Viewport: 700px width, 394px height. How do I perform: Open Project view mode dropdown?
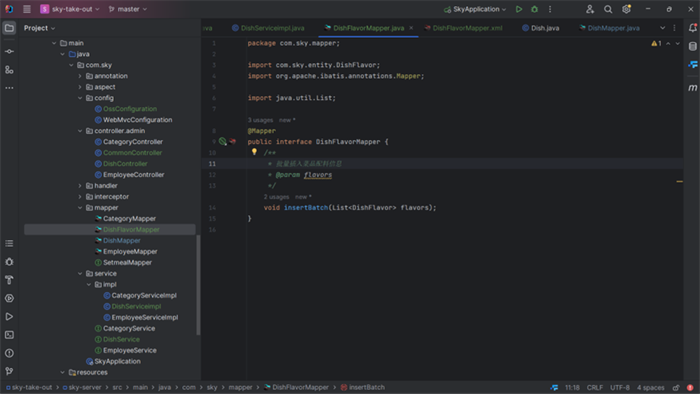(39, 28)
